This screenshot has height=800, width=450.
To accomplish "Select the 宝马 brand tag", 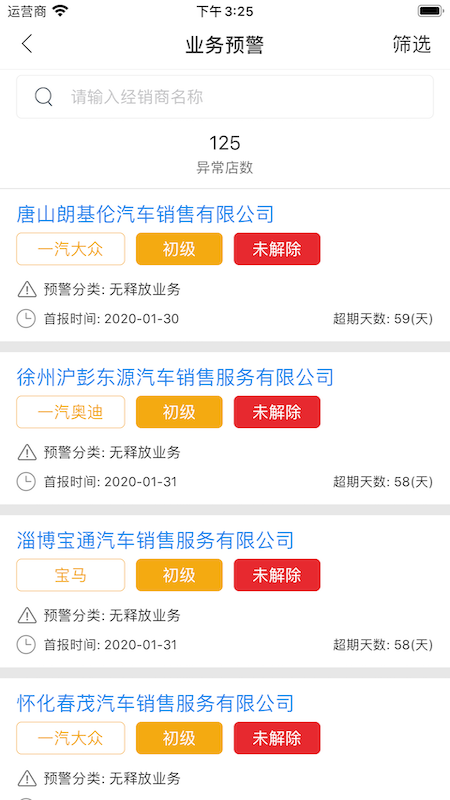I will 70,575.
